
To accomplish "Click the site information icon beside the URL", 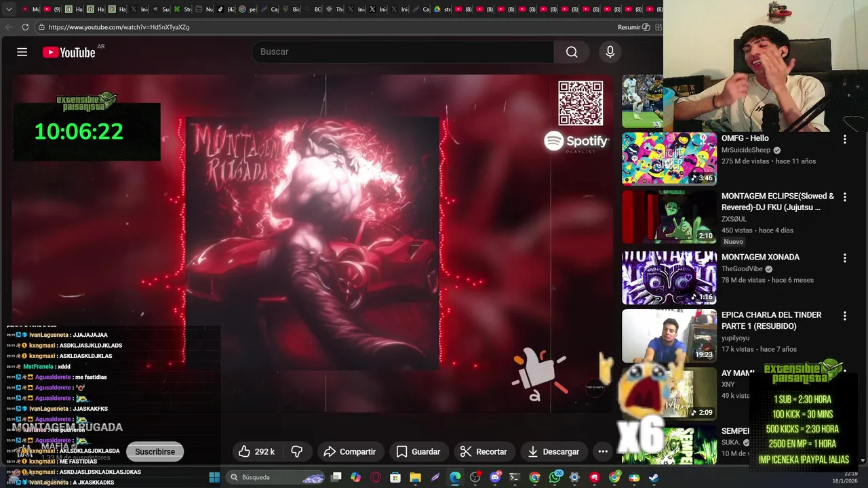I will pyautogui.click(x=41, y=27).
